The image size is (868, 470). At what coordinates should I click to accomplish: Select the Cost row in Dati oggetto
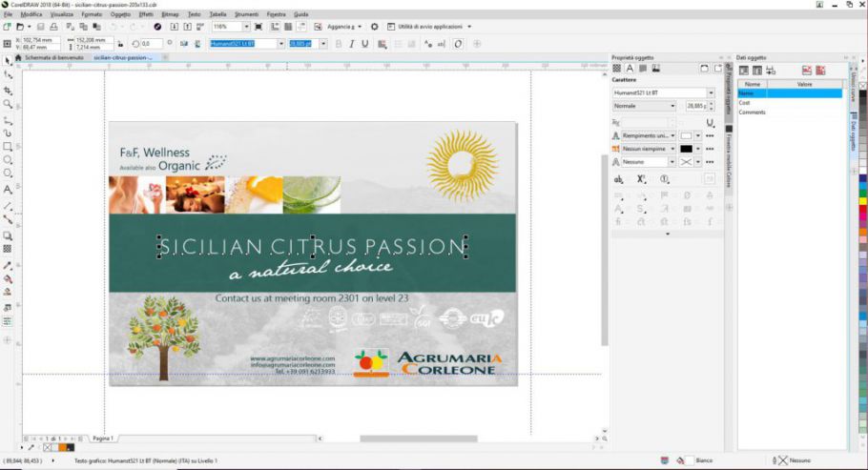[x=745, y=103]
